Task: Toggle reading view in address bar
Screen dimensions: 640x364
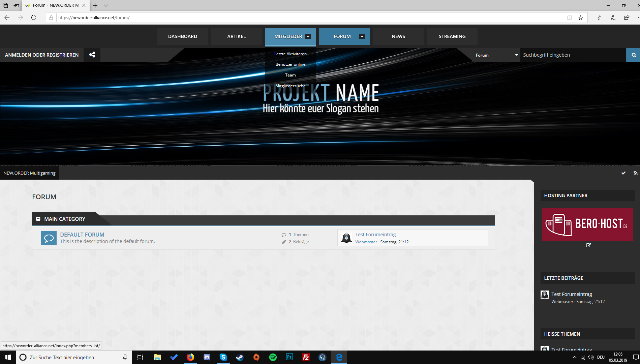Action: (x=570, y=18)
